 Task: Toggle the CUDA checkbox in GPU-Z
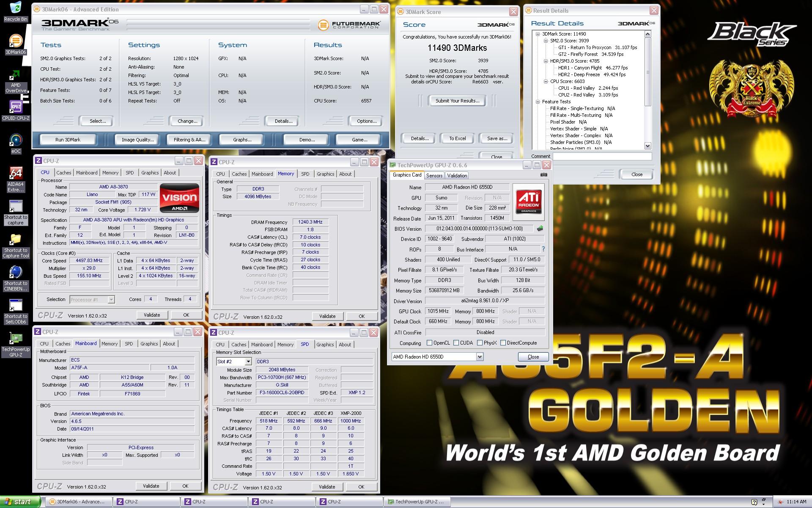(x=456, y=343)
